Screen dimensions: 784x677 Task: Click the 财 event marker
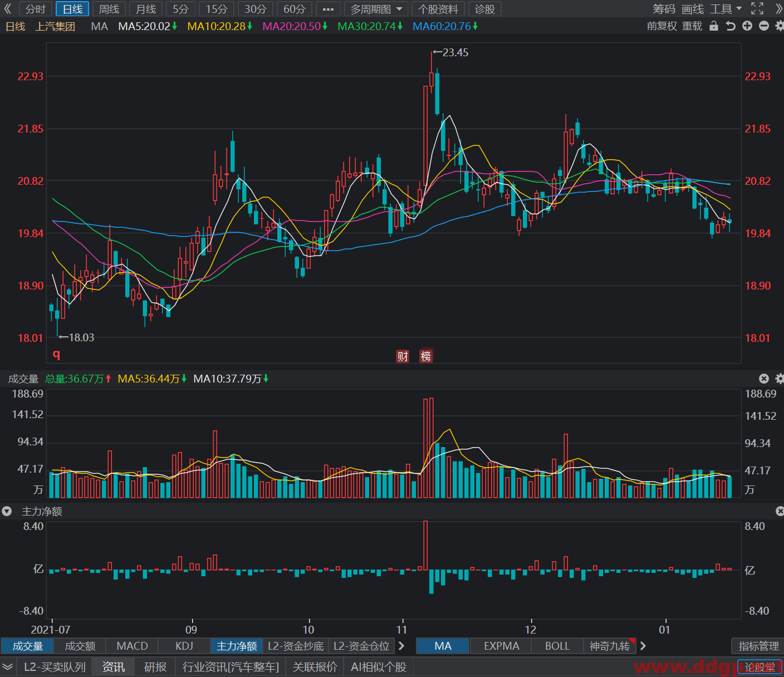[403, 356]
